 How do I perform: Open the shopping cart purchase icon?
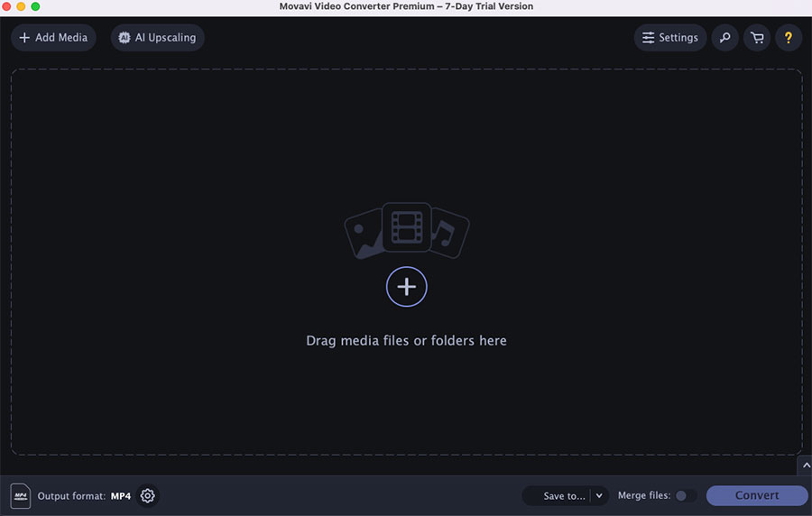(x=757, y=38)
